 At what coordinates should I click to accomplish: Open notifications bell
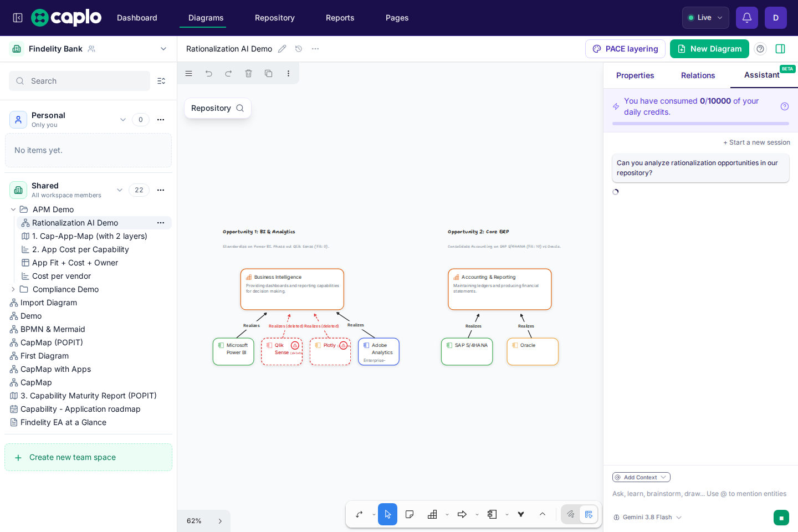pos(747,18)
